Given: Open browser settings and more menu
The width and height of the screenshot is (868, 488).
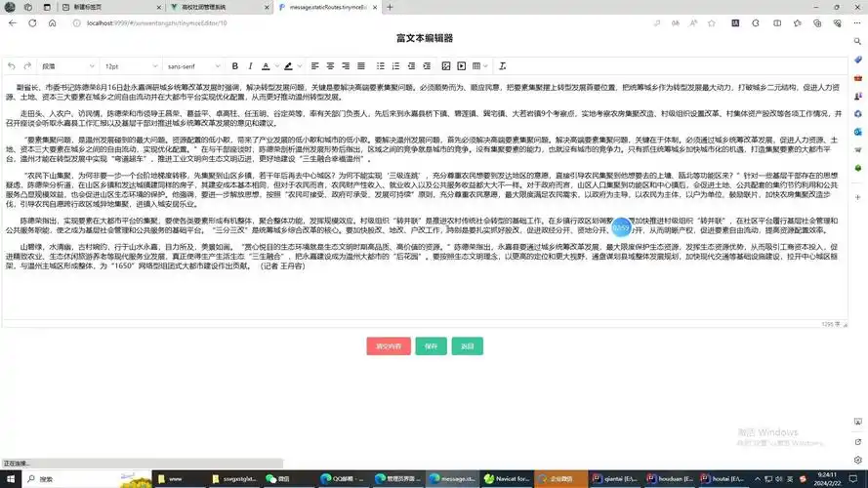Looking at the screenshot, I should 857,23.
